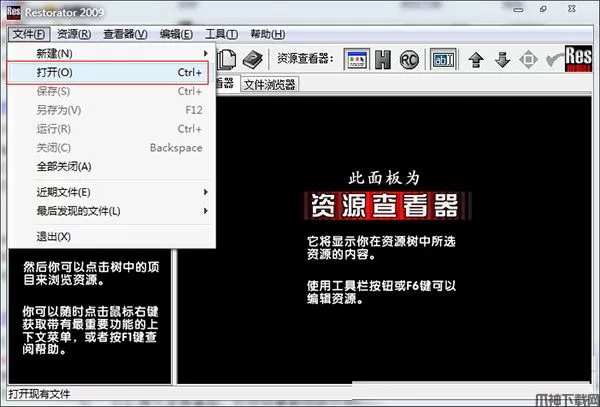600x407 pixels.
Task: Click the copy pages icon in the toolbar
Action: point(227,59)
